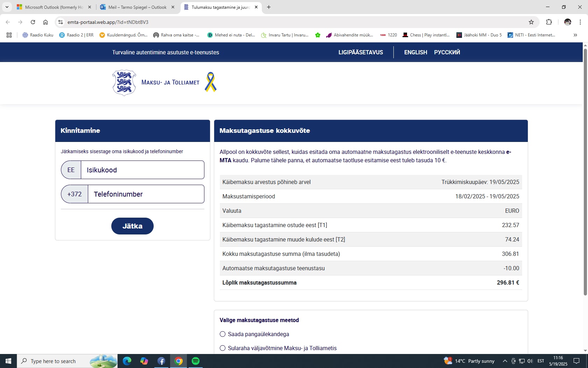Image resolution: width=588 pixels, height=368 pixels.
Task: Switch to the Meil – Tarmo Spiegel Outlook tab
Action: [x=136, y=7]
